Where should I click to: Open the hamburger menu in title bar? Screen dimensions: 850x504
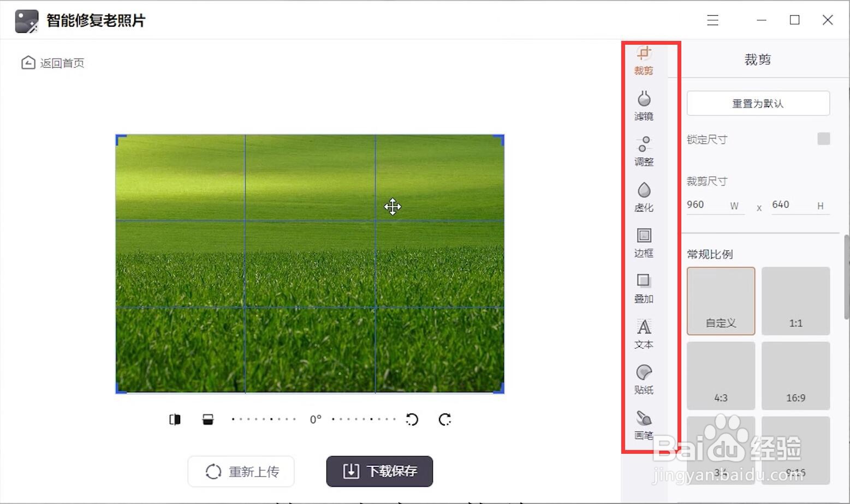(x=712, y=20)
